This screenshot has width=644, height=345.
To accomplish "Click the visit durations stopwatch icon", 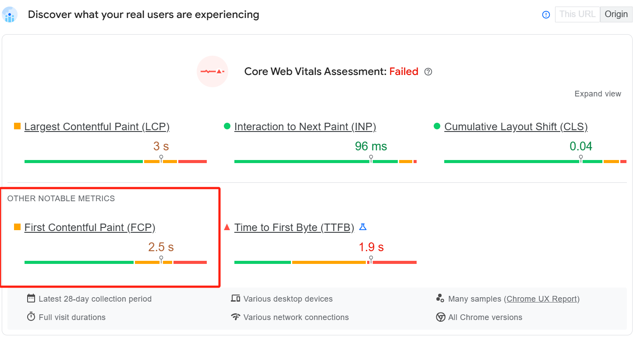I will (31, 317).
